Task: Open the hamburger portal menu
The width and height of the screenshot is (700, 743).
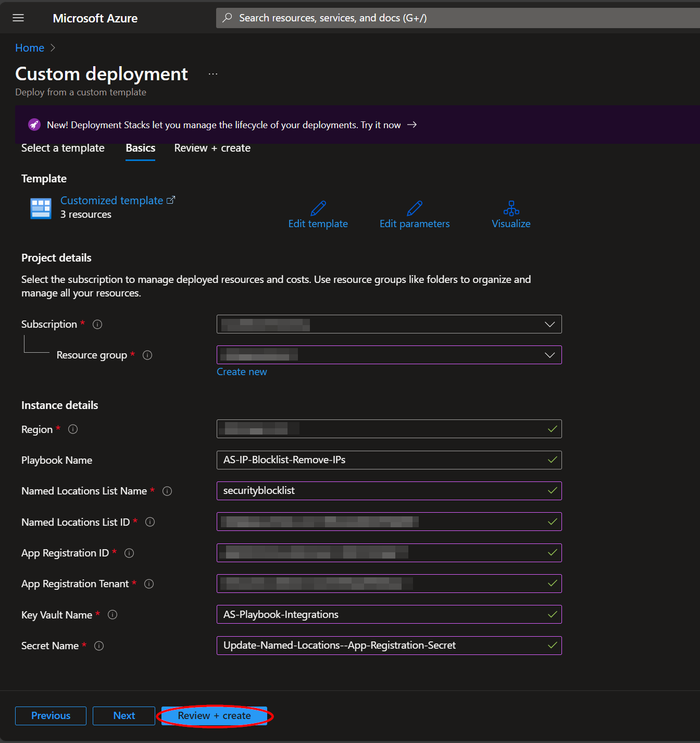Action: [18, 18]
